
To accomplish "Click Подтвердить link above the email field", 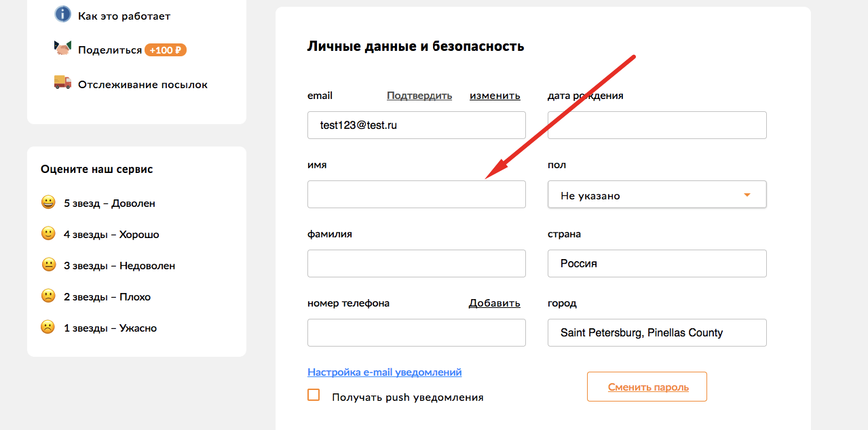I will click(x=419, y=96).
